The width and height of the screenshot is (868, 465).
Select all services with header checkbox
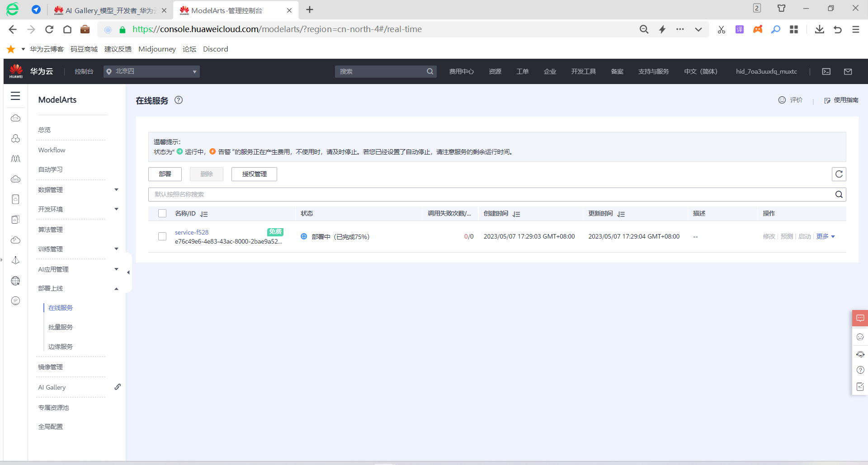[x=162, y=213]
